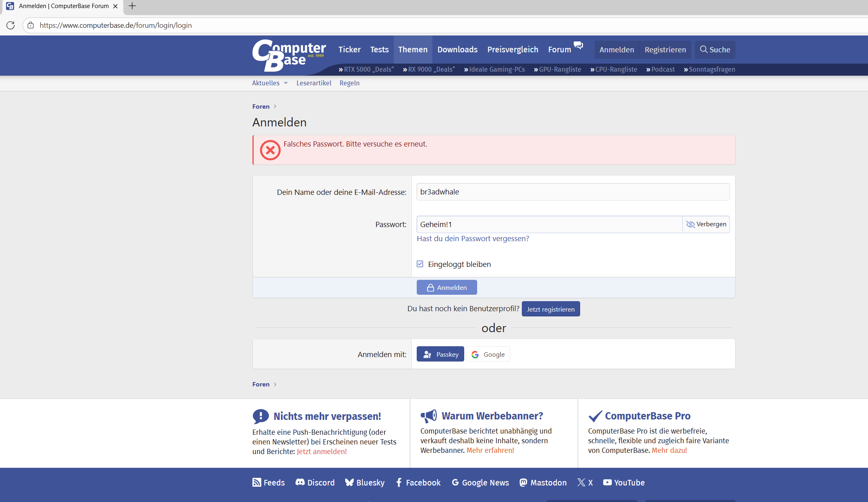This screenshot has height=502, width=868.
Task: Toggle password visibility with Verbergen
Action: pyautogui.click(x=706, y=224)
